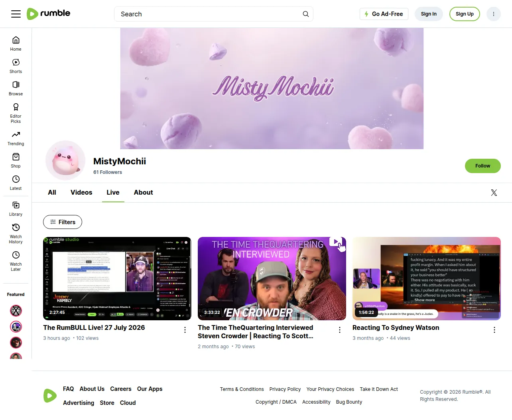Viewport: 512px width, 420px height.
Task: Open the first featured channel avatar
Action: point(16,311)
